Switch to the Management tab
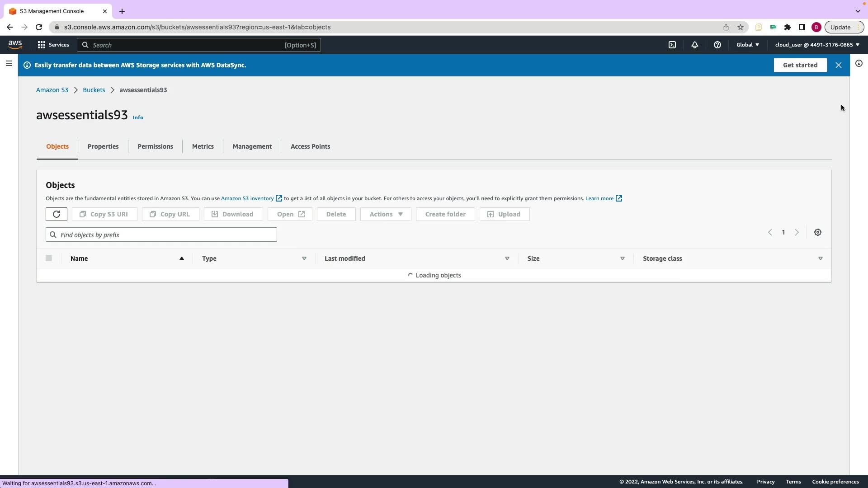The height and width of the screenshot is (488, 868). (252, 146)
